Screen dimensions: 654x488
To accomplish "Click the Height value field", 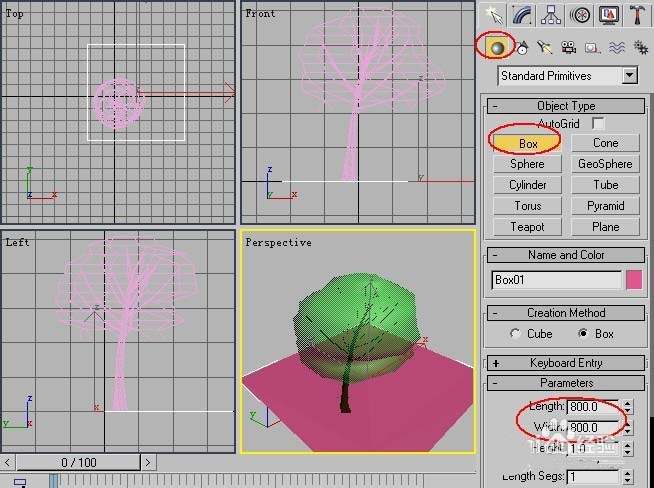I will click(594, 449).
